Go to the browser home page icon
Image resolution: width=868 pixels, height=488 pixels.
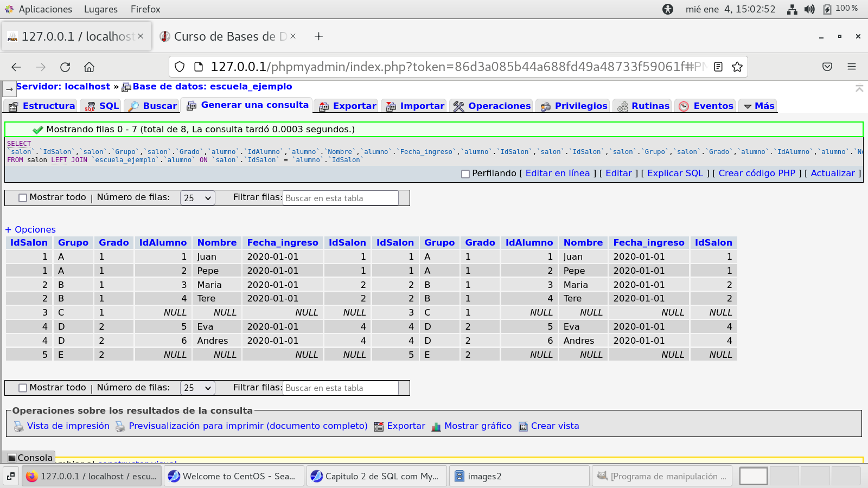(89, 67)
